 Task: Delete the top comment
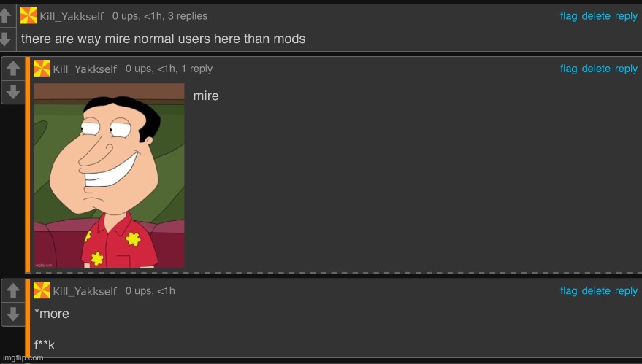[596, 16]
